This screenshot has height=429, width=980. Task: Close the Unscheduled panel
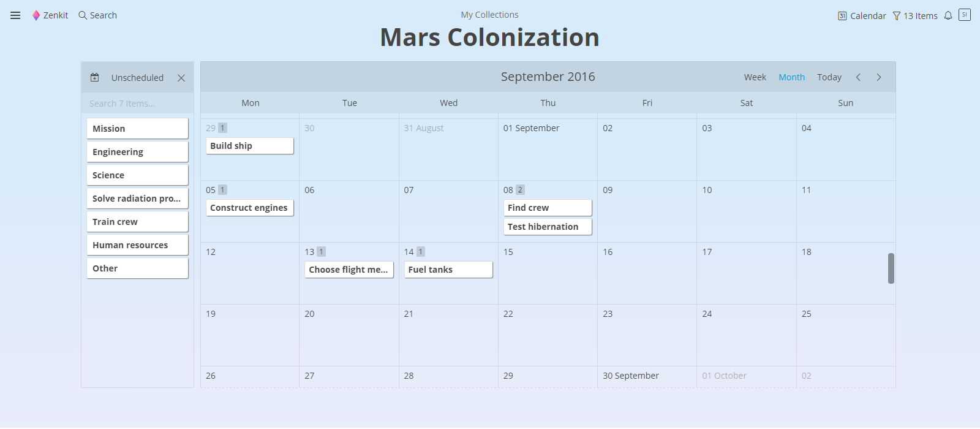click(x=181, y=78)
